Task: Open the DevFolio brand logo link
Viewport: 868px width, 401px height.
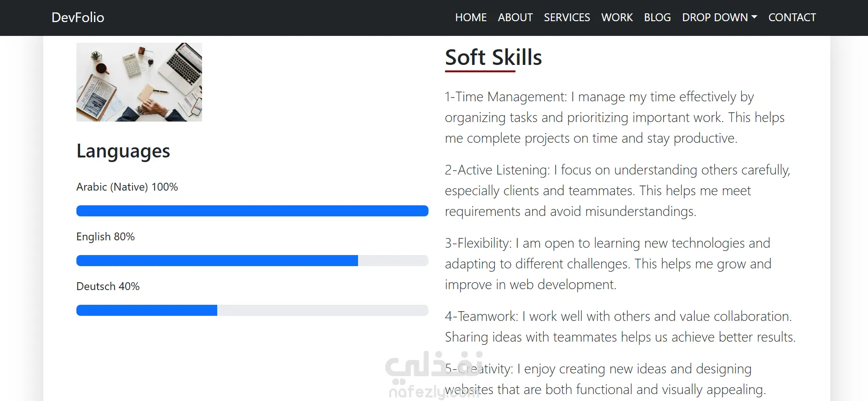Action: click(x=78, y=17)
